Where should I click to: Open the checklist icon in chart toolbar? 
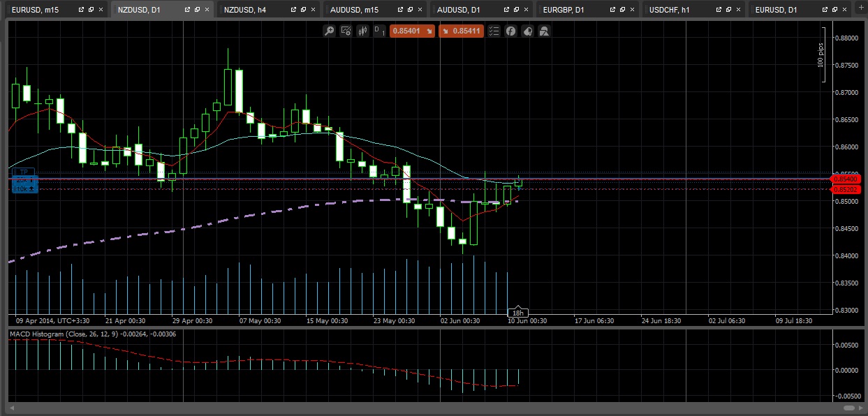[494, 31]
